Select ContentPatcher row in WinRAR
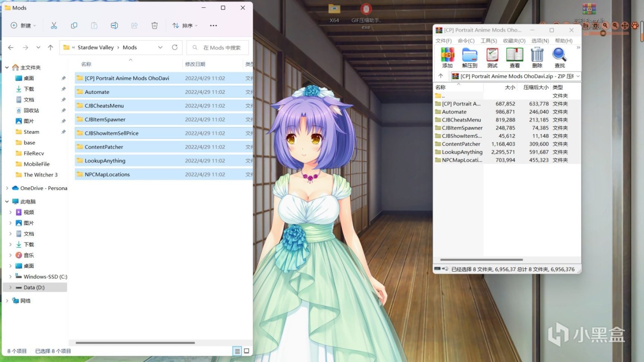 [x=507, y=144]
